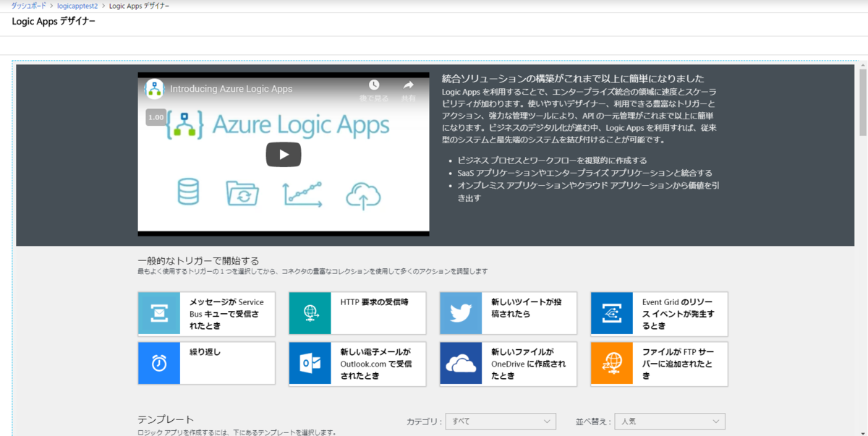Choose the 新しいファイルが OneDrive card text
The height and width of the screenshot is (436, 868).
coord(528,364)
